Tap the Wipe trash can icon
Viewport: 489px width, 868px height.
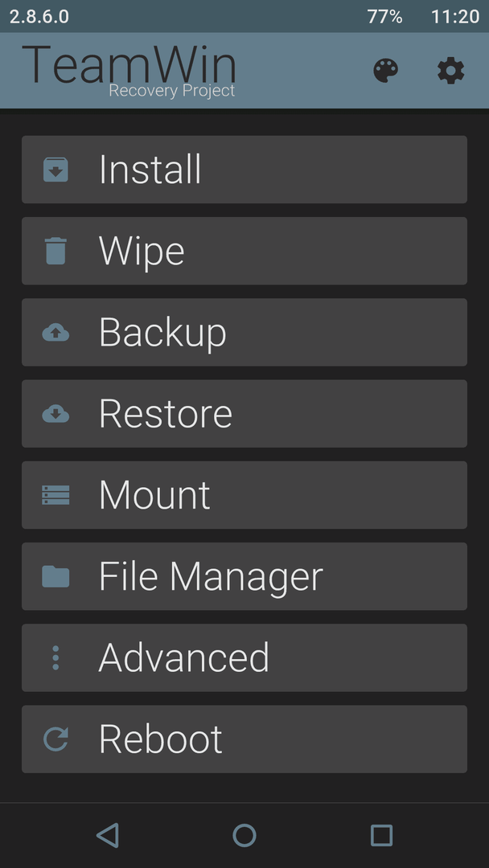click(56, 251)
